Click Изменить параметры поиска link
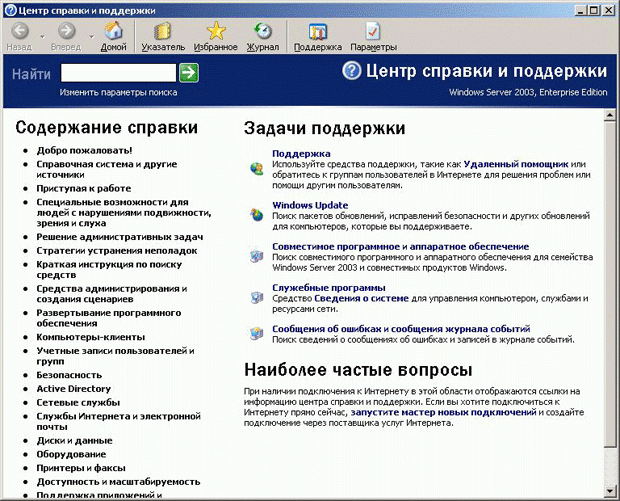Image resolution: width=620 pixels, height=501 pixels. 118,93
